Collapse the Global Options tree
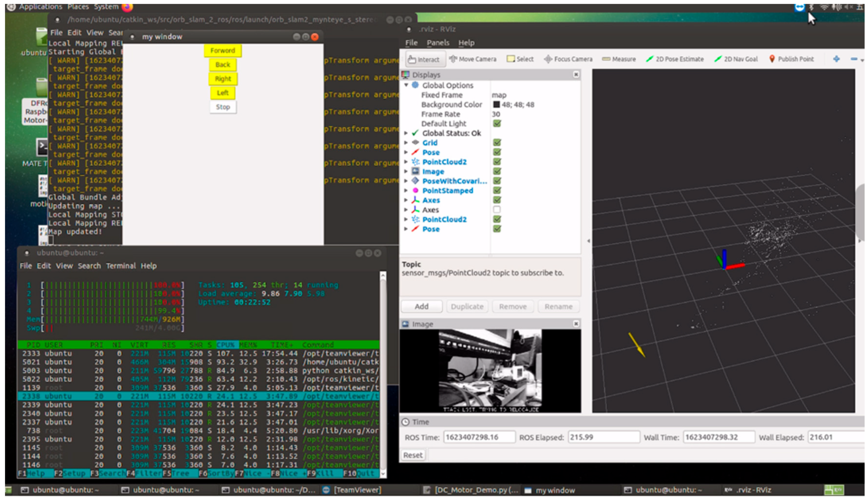This screenshot has height=500, width=868. (406, 85)
